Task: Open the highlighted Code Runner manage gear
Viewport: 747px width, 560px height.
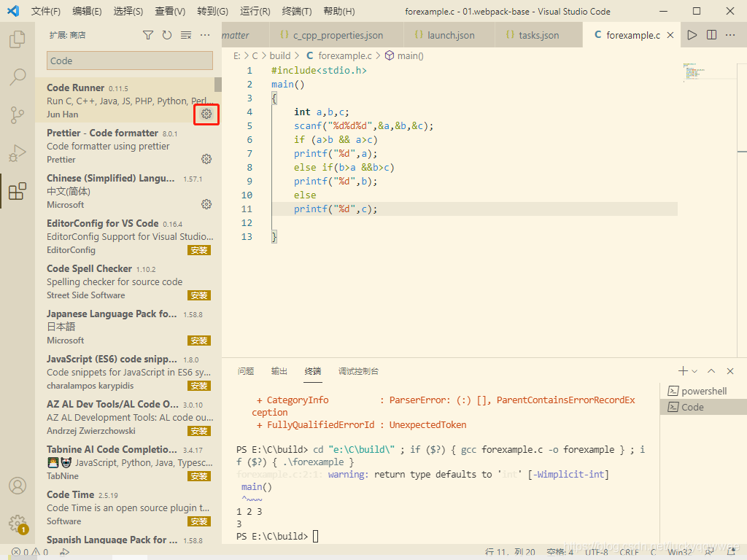Action: (206, 114)
